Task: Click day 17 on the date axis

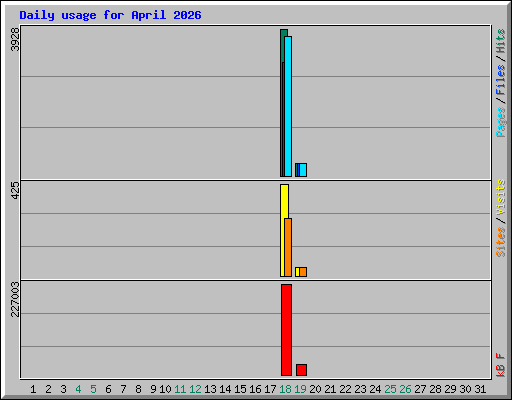Action: (270, 389)
